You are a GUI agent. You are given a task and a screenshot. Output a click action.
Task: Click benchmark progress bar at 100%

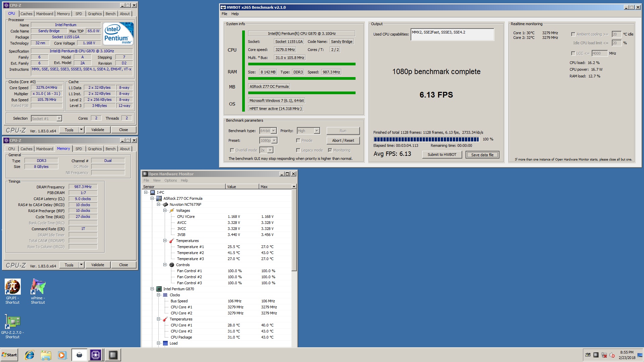426,139
